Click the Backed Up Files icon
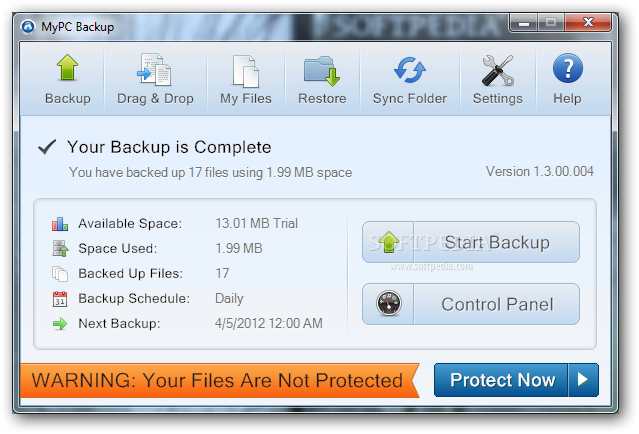639x434 pixels. [59, 273]
